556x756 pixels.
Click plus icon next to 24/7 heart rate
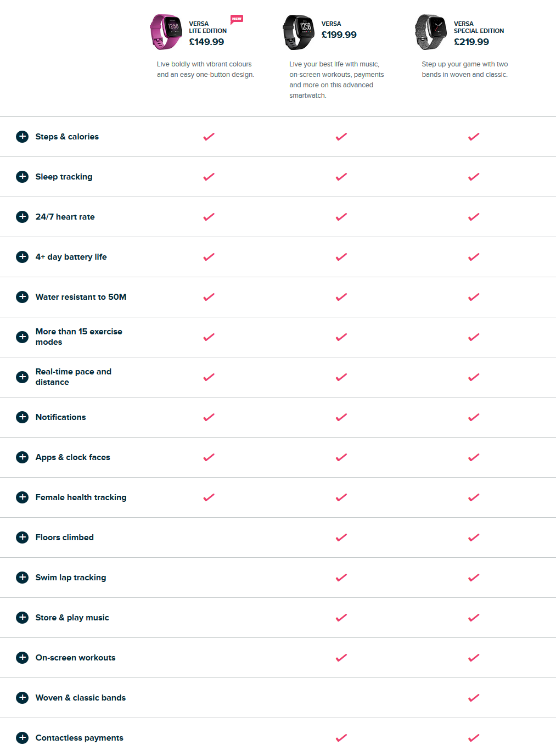pos(22,217)
